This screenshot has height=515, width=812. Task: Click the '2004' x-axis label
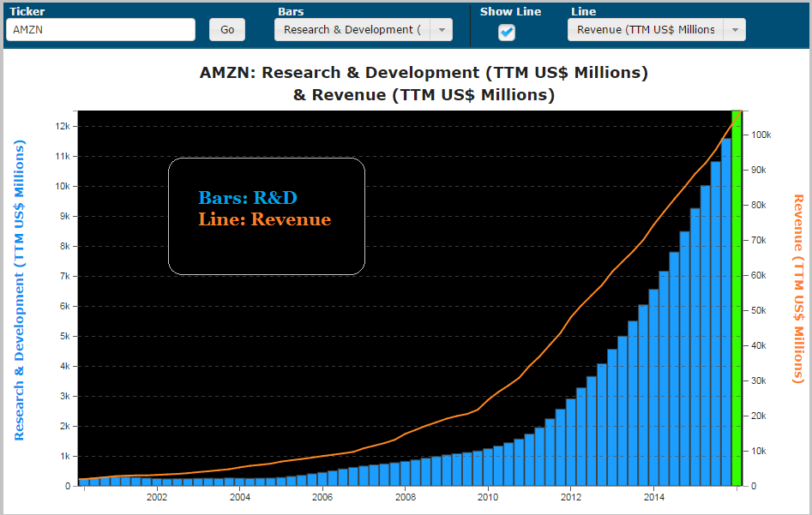[x=240, y=497]
